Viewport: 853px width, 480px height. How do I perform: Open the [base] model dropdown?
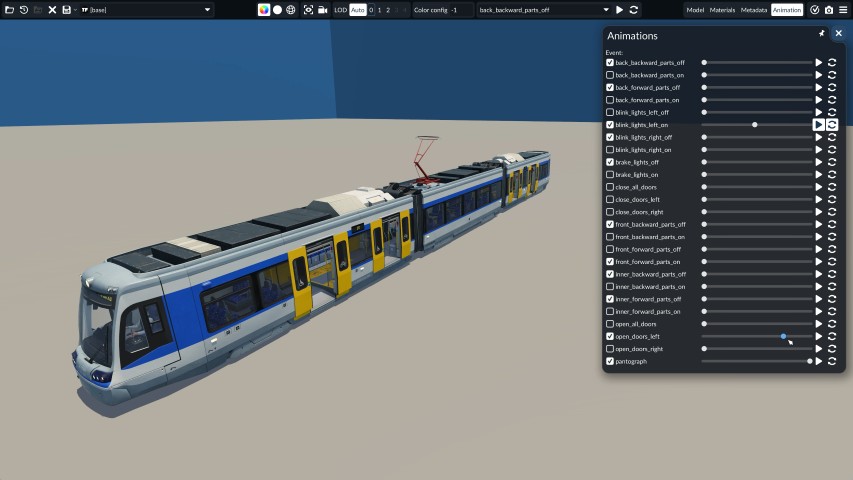(146, 10)
